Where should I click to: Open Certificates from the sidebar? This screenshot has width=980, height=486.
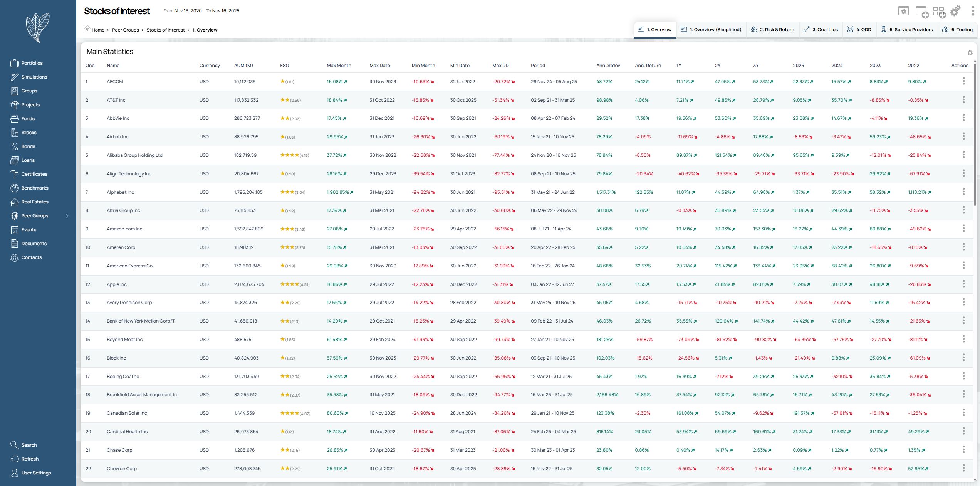[34, 174]
